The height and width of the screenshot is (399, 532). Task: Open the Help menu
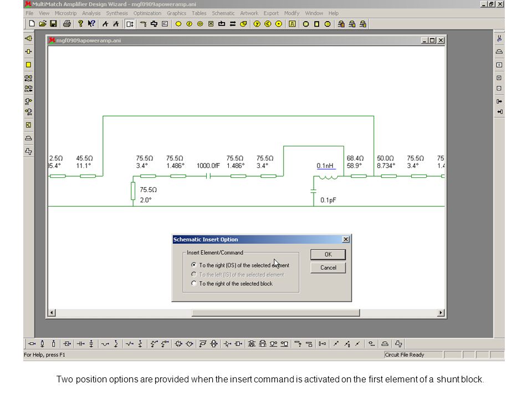point(333,13)
